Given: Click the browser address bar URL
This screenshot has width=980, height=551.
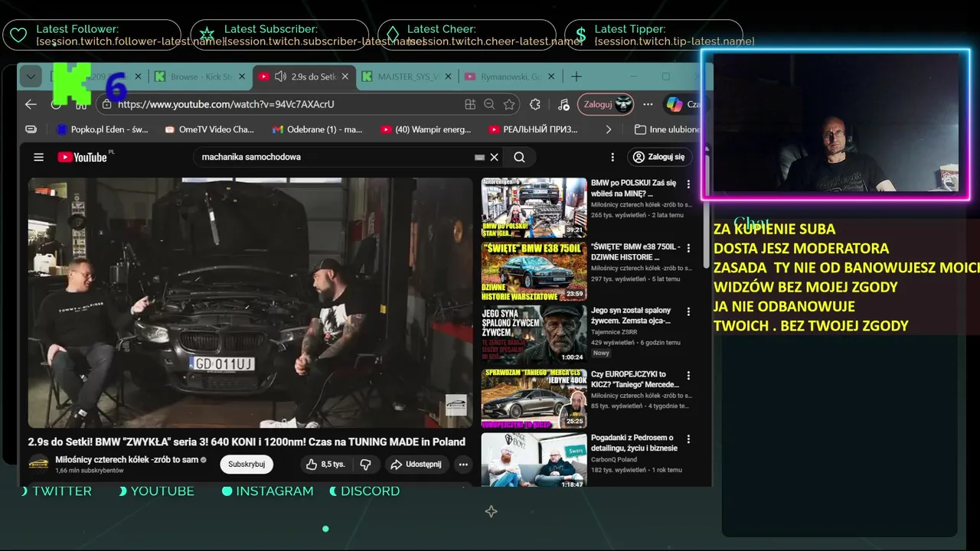Looking at the screenshot, I should (x=226, y=104).
